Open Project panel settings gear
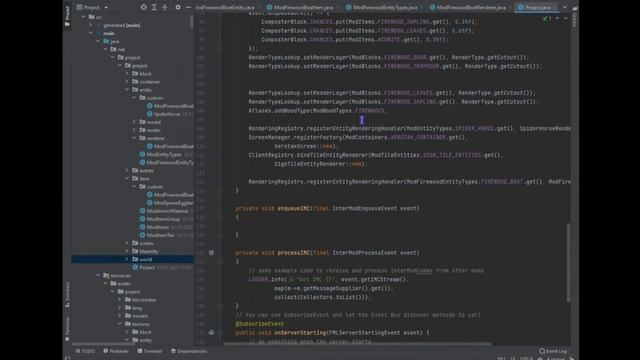The width and height of the screenshot is (640, 360). coord(178,7)
